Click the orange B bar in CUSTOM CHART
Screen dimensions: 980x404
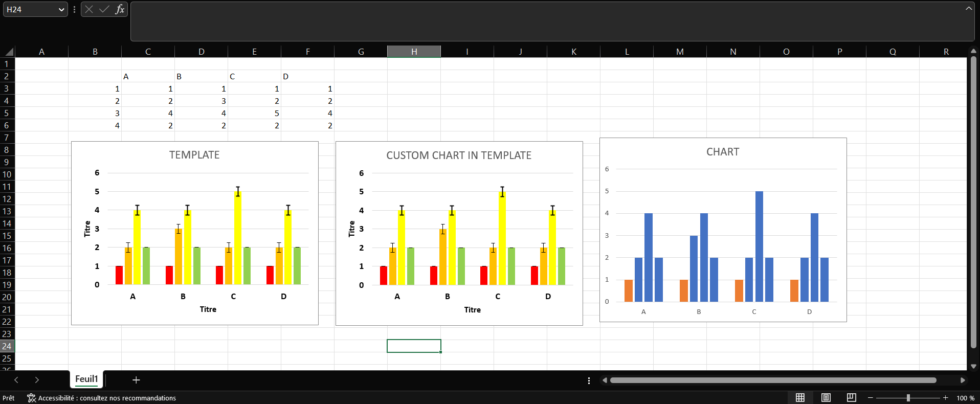point(443,257)
